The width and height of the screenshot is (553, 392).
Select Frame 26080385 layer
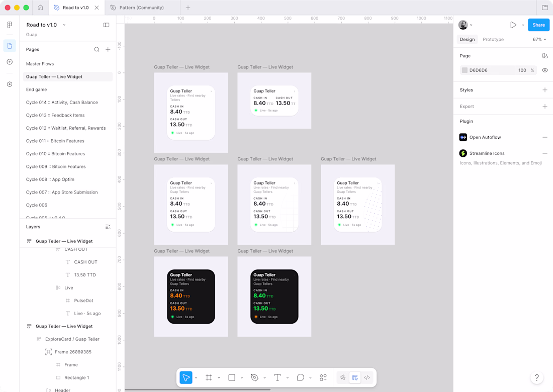pyautogui.click(x=73, y=352)
